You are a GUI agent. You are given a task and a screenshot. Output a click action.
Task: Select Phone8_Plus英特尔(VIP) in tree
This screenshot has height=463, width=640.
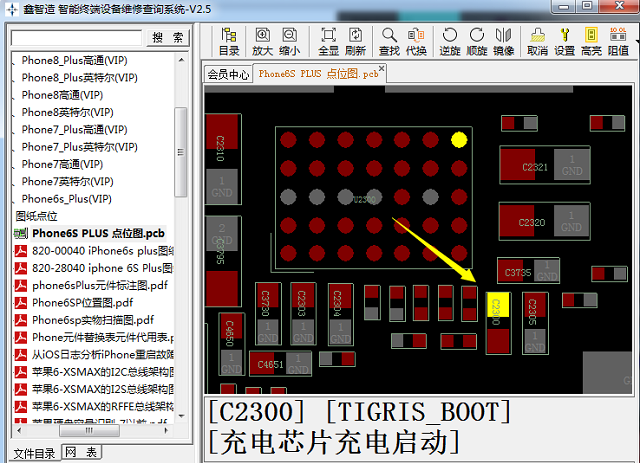(80, 78)
